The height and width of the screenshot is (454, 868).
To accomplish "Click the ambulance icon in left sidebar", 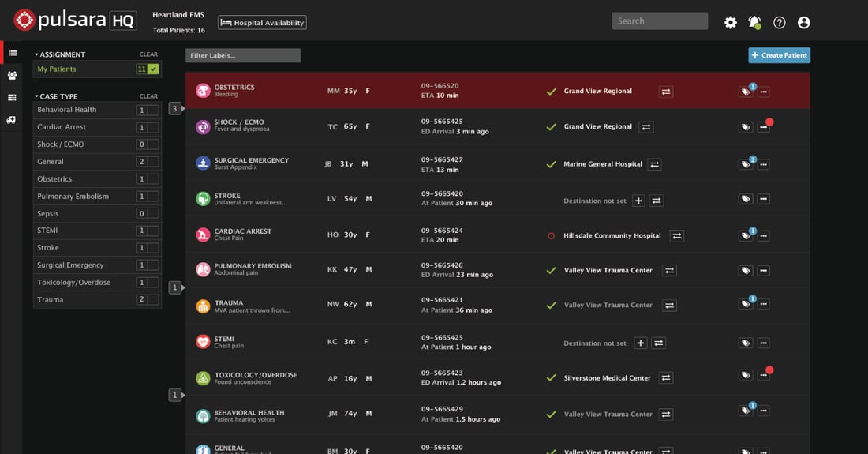I will [12, 120].
